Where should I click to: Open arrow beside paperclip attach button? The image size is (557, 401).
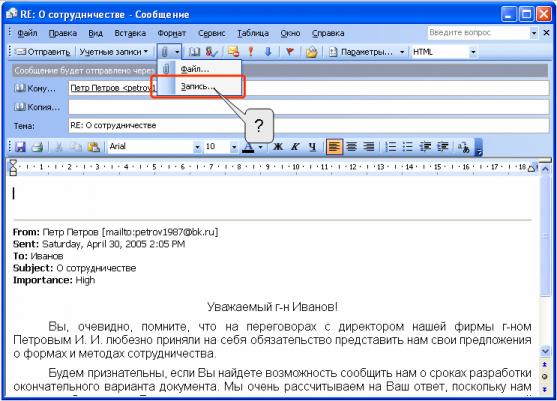(x=177, y=52)
